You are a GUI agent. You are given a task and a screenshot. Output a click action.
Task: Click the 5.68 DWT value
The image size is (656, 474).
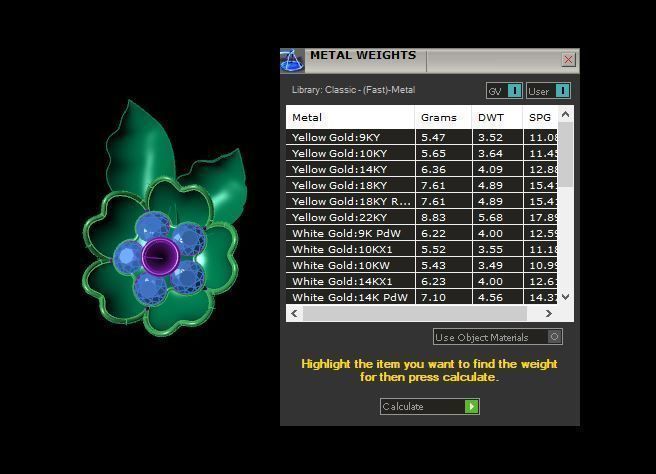click(x=490, y=218)
